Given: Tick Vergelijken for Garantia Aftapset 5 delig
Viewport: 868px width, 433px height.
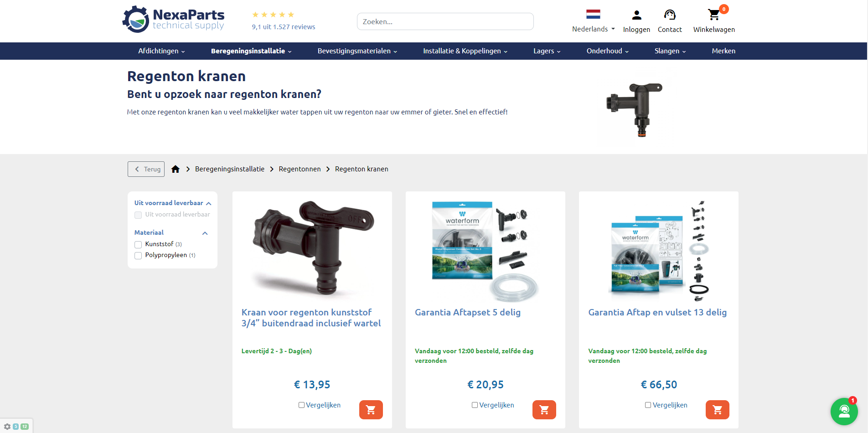Looking at the screenshot, I should (475, 405).
